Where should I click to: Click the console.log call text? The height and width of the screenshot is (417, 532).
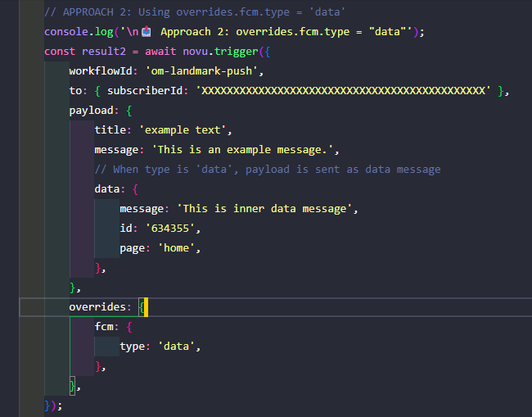click(79, 32)
